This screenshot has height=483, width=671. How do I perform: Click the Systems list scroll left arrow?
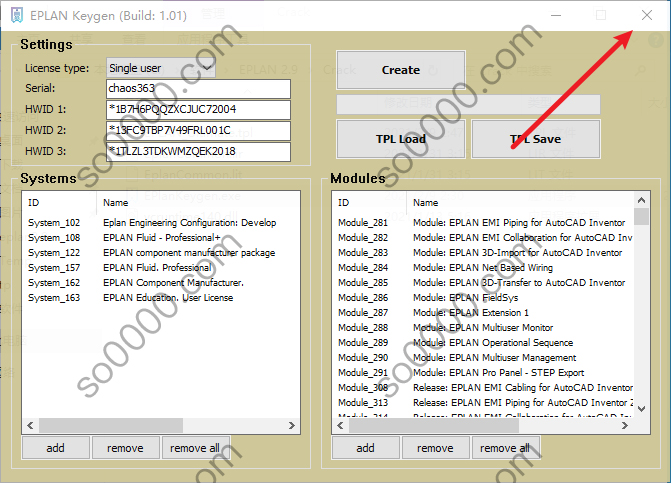[x=30, y=425]
